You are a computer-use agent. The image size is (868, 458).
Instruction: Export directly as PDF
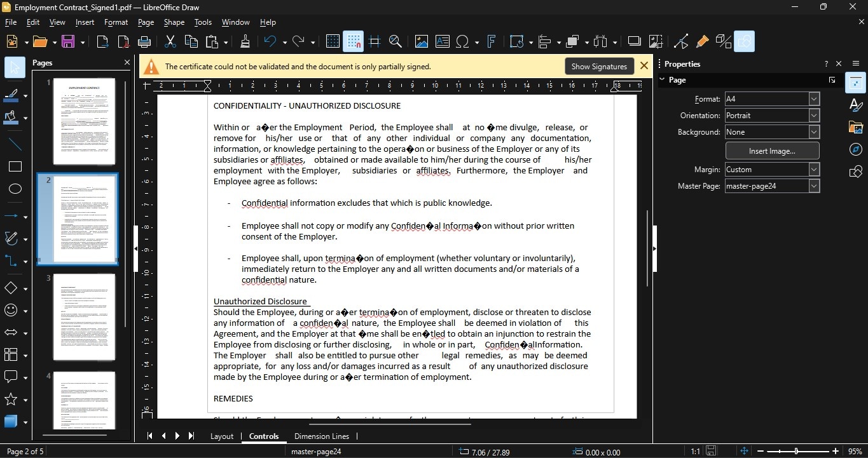[123, 42]
